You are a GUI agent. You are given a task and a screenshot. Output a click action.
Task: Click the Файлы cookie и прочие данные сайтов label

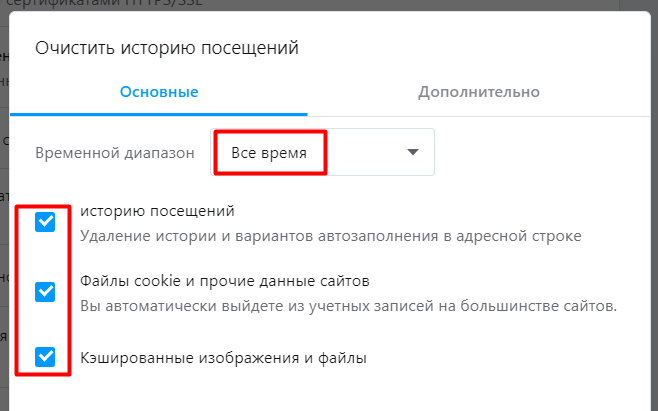[x=225, y=280]
